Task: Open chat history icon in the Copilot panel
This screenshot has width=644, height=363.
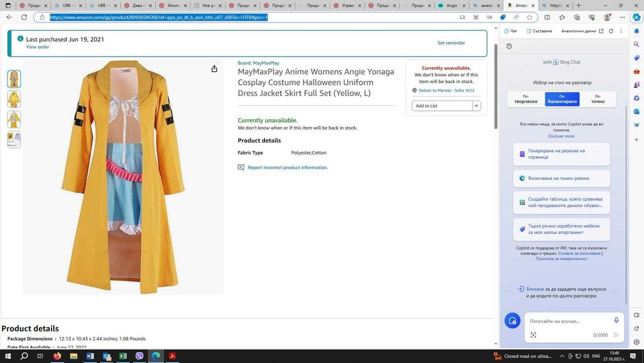Action: pyautogui.click(x=509, y=46)
